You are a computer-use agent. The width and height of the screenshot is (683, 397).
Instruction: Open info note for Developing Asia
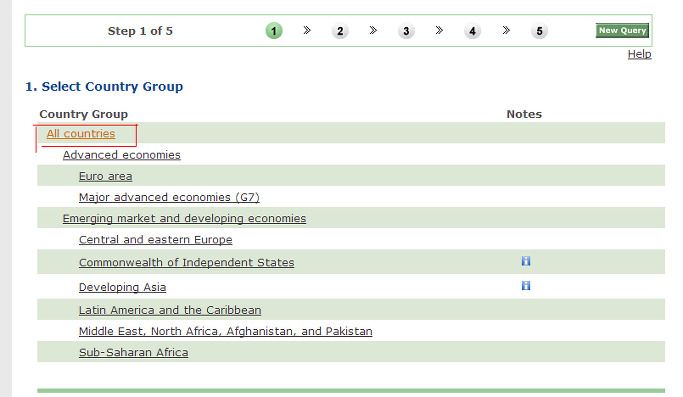(x=526, y=285)
